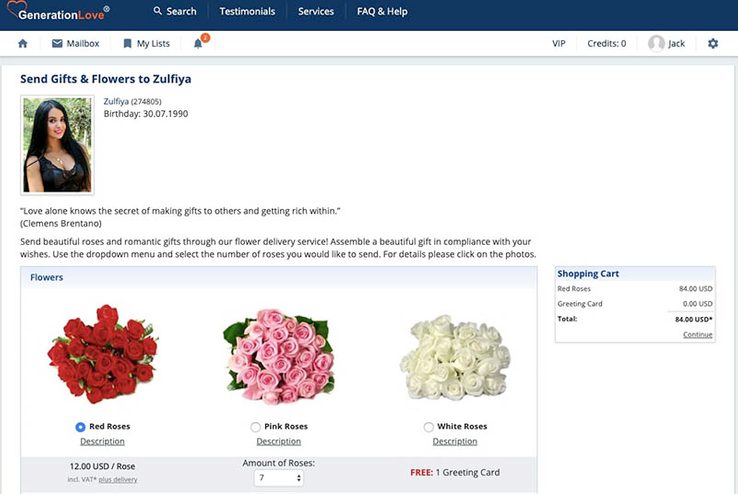Select the White Roses radio button
The width and height of the screenshot is (738, 494).
coord(429,427)
